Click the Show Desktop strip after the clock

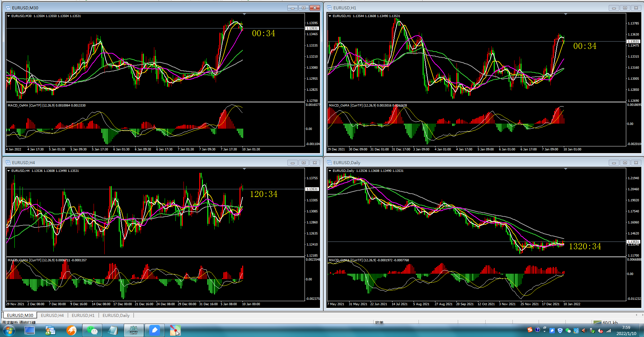click(x=641, y=331)
